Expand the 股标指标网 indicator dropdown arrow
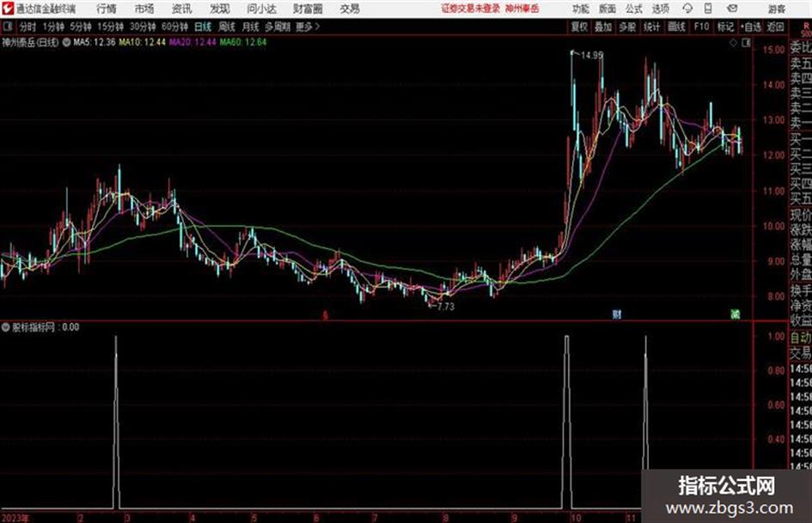Screen dimensions: 812x523 (6, 327)
